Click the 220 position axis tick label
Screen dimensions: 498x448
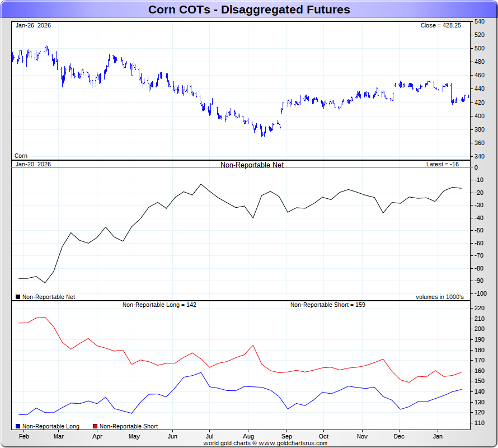pos(480,308)
